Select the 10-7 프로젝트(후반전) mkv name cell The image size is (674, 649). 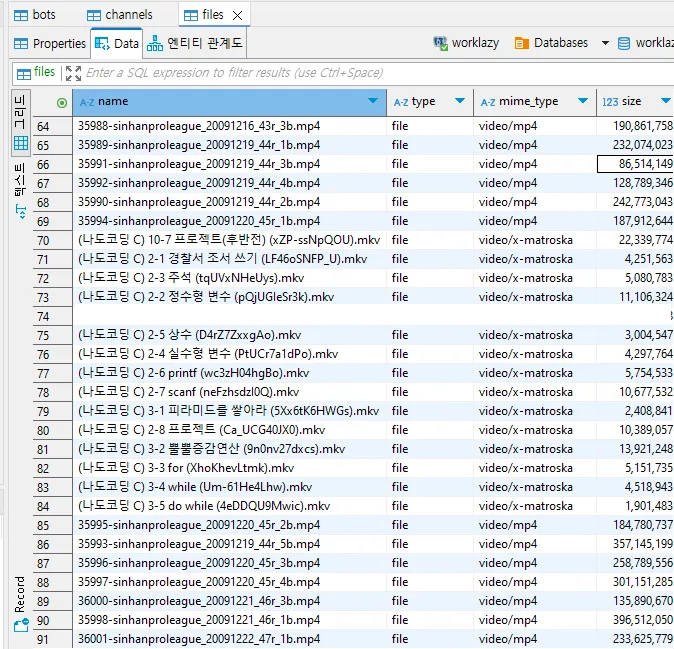tap(230, 240)
